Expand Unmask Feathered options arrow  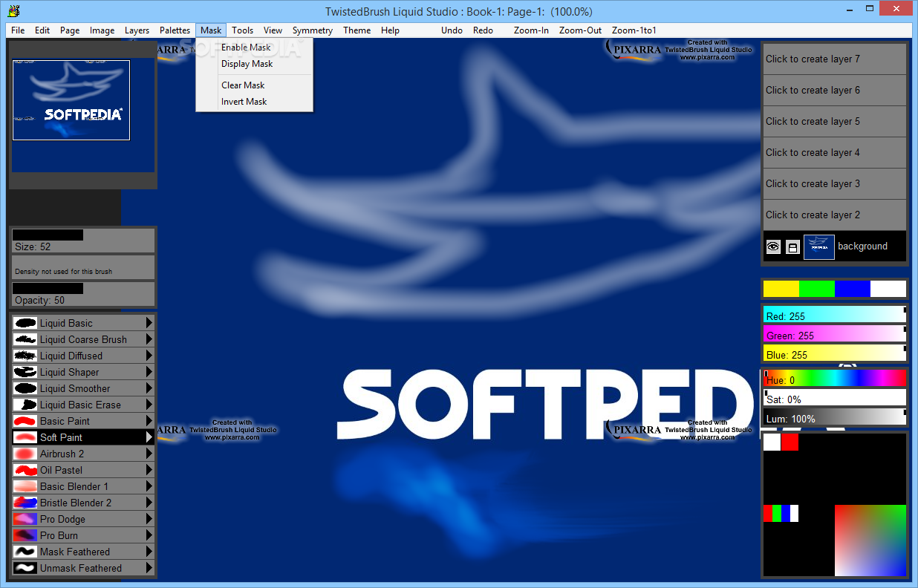pos(149,568)
